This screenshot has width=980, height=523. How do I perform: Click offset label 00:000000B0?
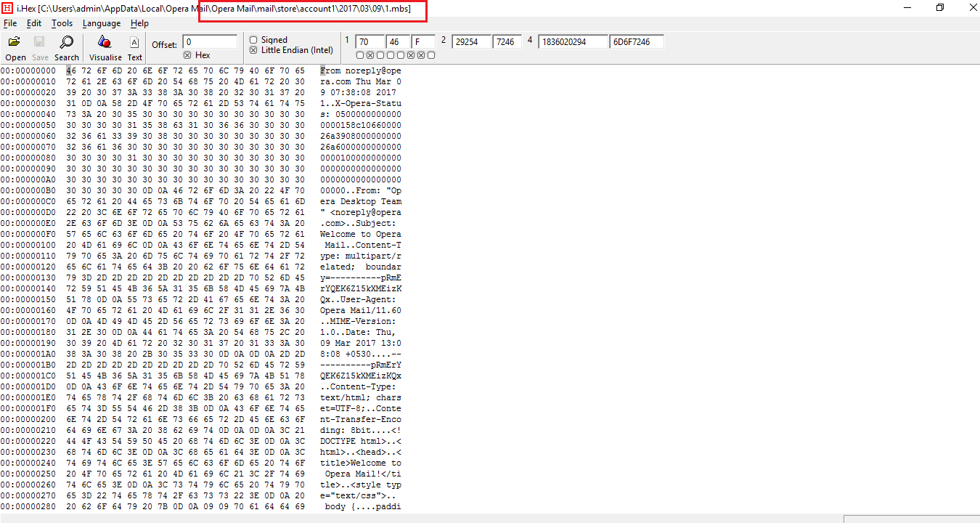[28, 190]
